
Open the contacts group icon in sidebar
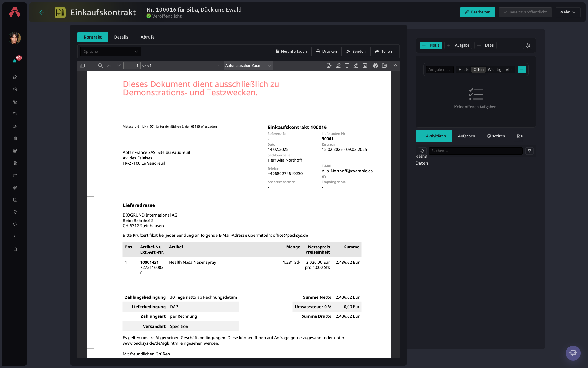(x=15, y=102)
